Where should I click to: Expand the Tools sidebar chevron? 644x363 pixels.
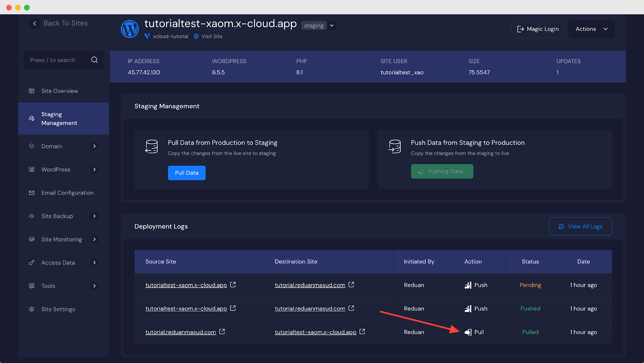pos(95,286)
